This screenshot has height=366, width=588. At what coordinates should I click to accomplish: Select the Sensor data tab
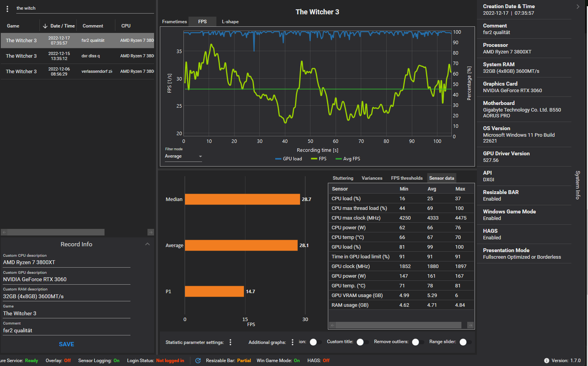tap(442, 178)
